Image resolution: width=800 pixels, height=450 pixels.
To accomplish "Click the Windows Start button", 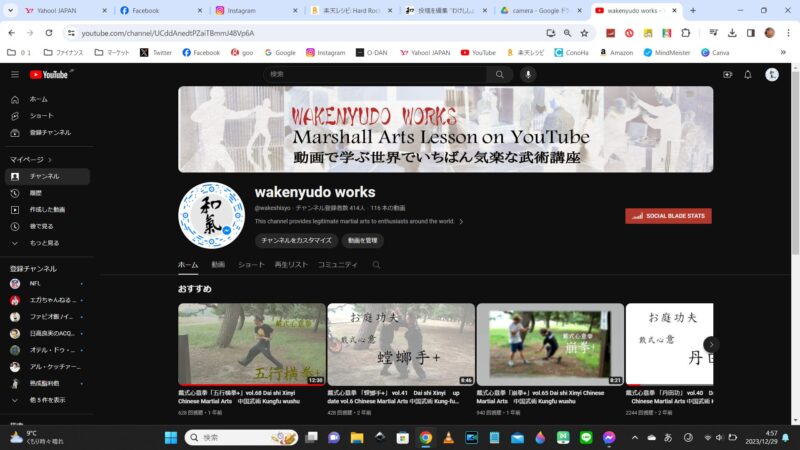I will (x=171, y=437).
